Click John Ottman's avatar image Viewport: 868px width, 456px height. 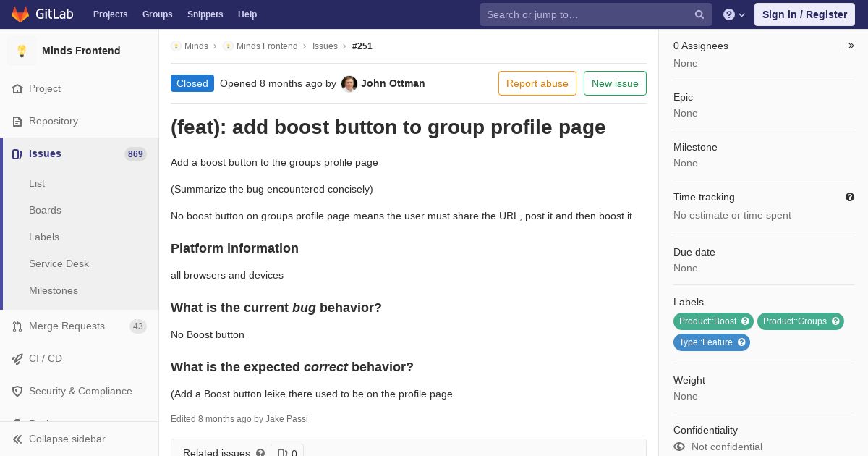(349, 84)
